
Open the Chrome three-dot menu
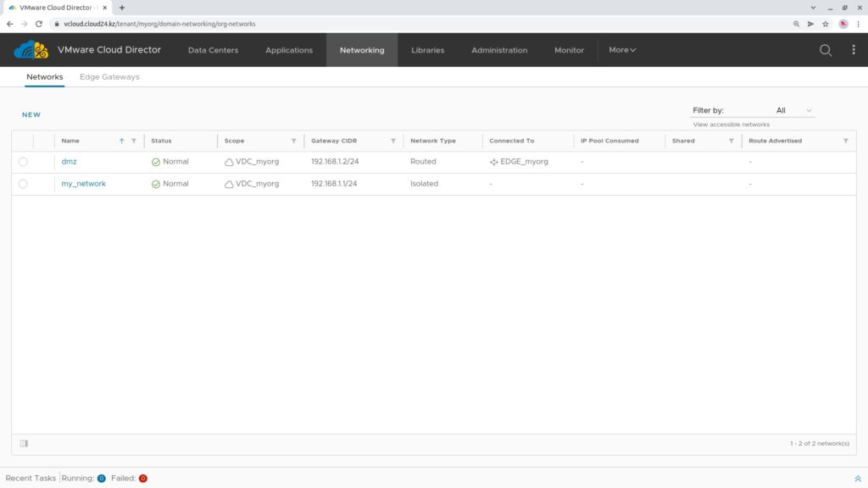858,24
